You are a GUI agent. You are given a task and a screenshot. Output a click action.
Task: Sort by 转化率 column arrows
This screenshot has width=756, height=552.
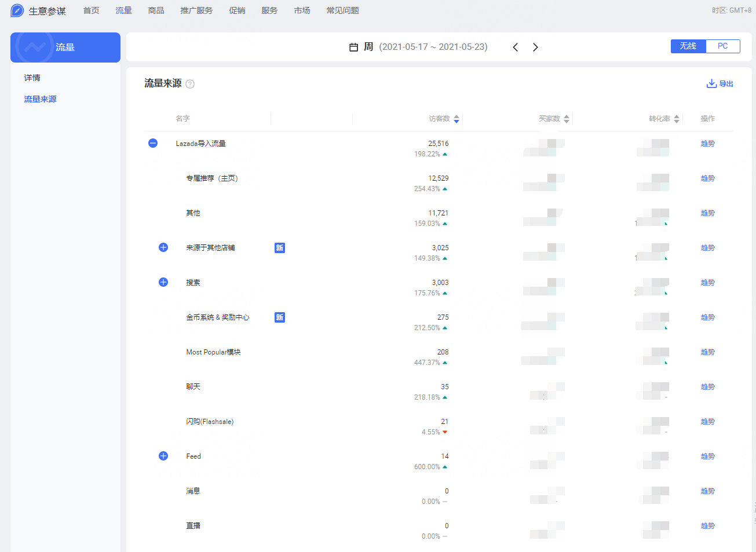click(677, 119)
